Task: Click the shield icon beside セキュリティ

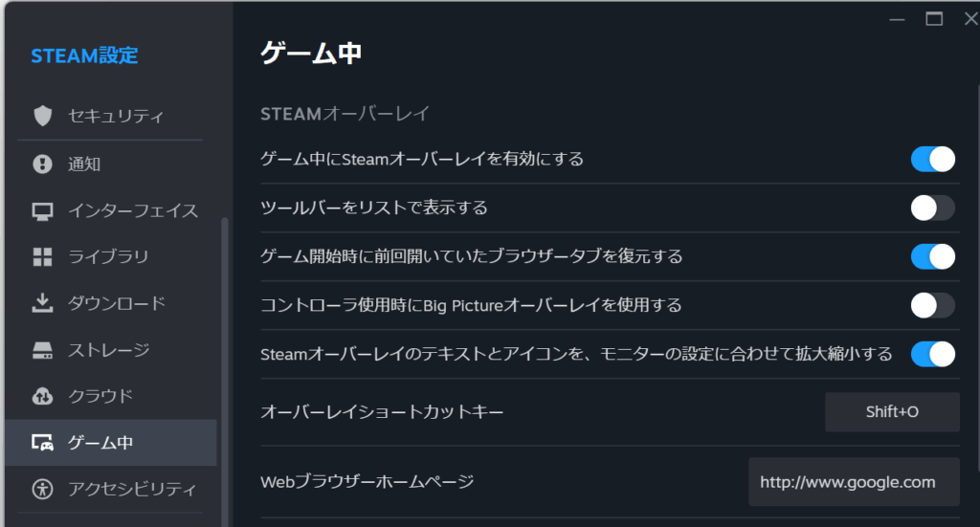Action: (42, 117)
